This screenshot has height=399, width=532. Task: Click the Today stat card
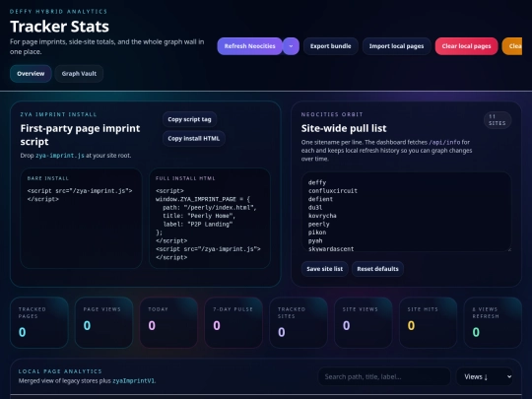(x=168, y=323)
